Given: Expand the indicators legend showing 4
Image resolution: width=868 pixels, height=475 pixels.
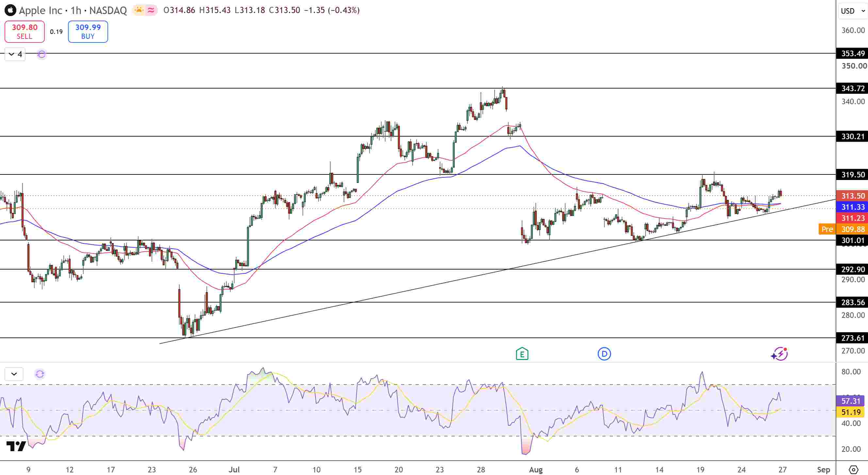Looking at the screenshot, I should pos(15,54).
